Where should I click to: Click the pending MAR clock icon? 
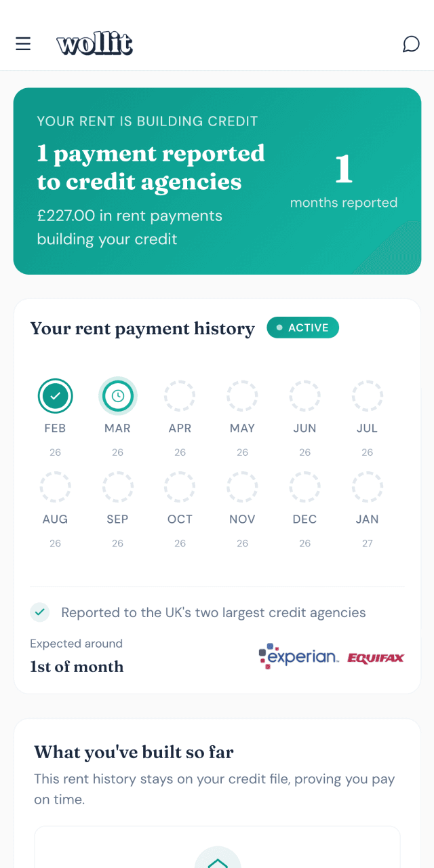coord(117,395)
